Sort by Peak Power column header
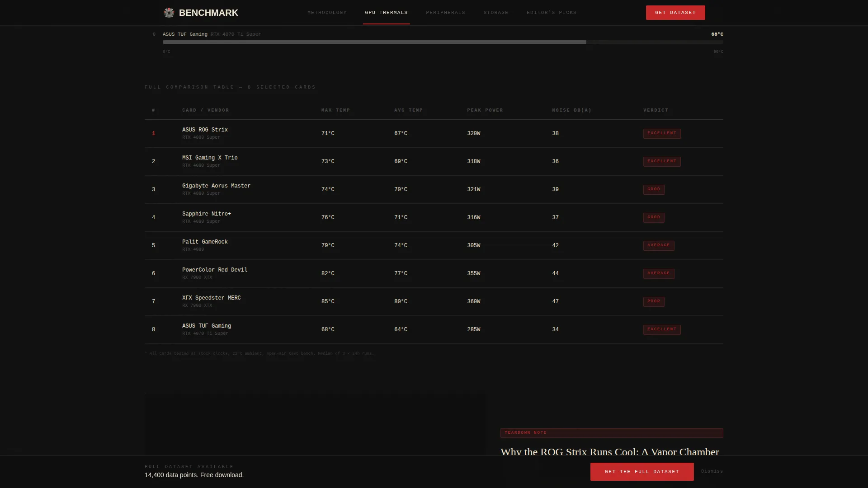Image resolution: width=868 pixels, height=488 pixels. [485, 110]
